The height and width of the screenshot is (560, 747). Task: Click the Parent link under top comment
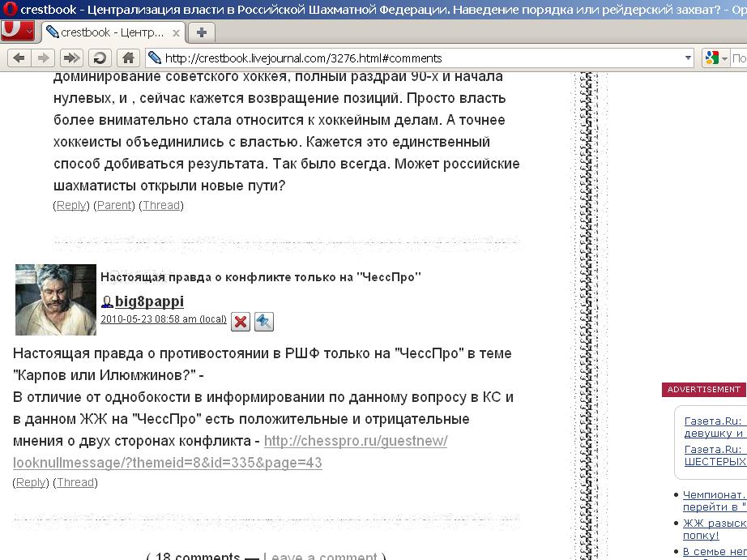114,205
